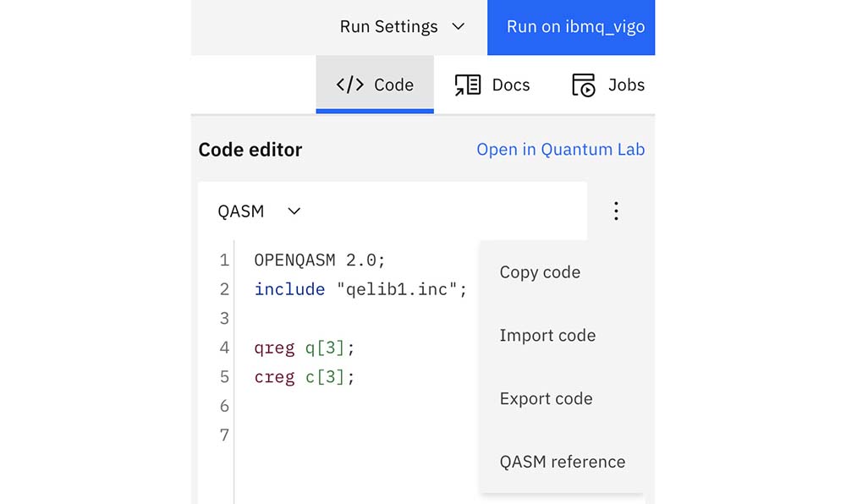Click the OPENQASM 2.0 code line
Viewport: 846px width, 504px height.
pos(320,260)
